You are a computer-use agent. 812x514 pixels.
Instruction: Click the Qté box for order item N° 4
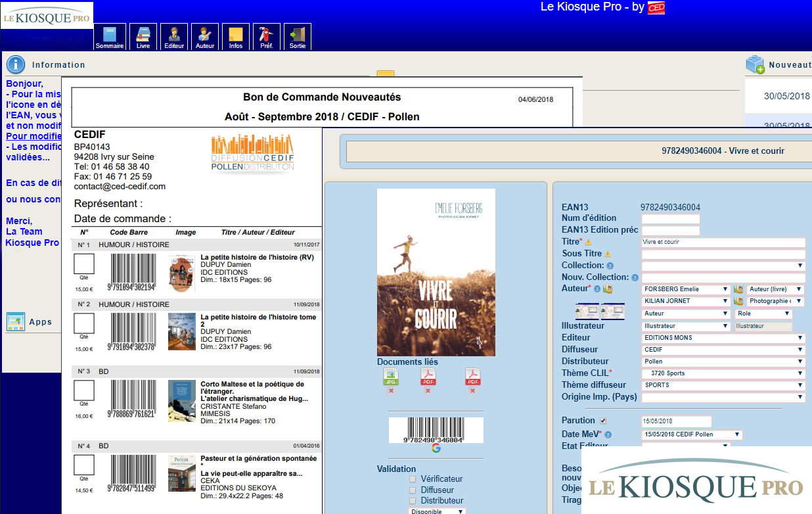click(x=84, y=465)
